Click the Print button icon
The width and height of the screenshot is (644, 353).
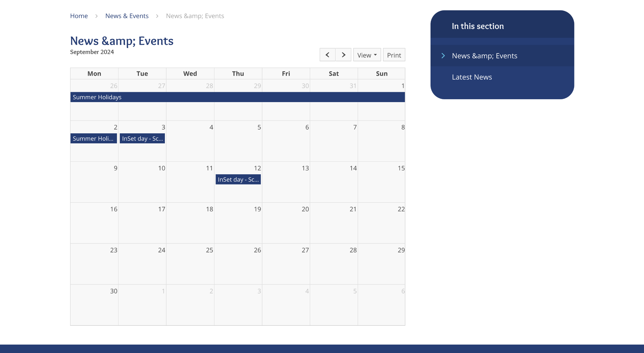(394, 54)
